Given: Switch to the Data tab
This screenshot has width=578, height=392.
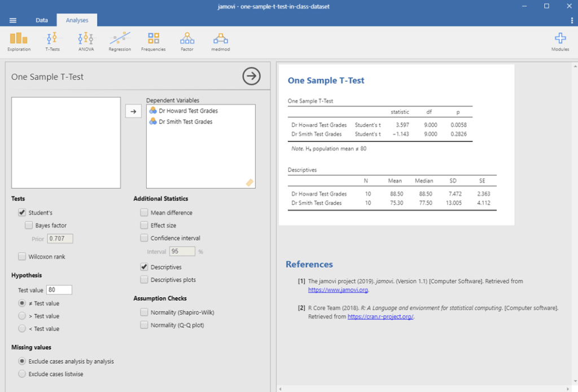Looking at the screenshot, I should coord(42,20).
